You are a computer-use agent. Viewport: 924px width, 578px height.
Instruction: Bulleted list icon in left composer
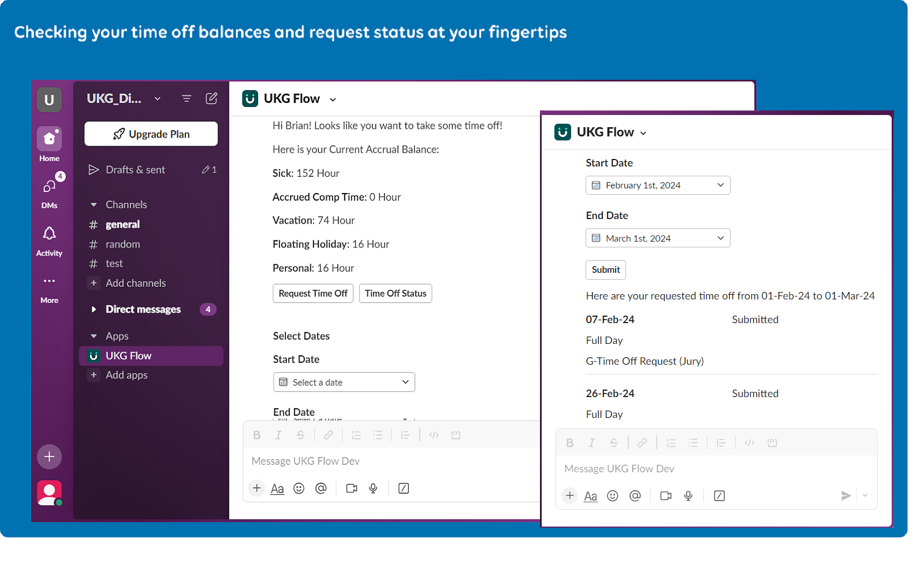[378, 435]
